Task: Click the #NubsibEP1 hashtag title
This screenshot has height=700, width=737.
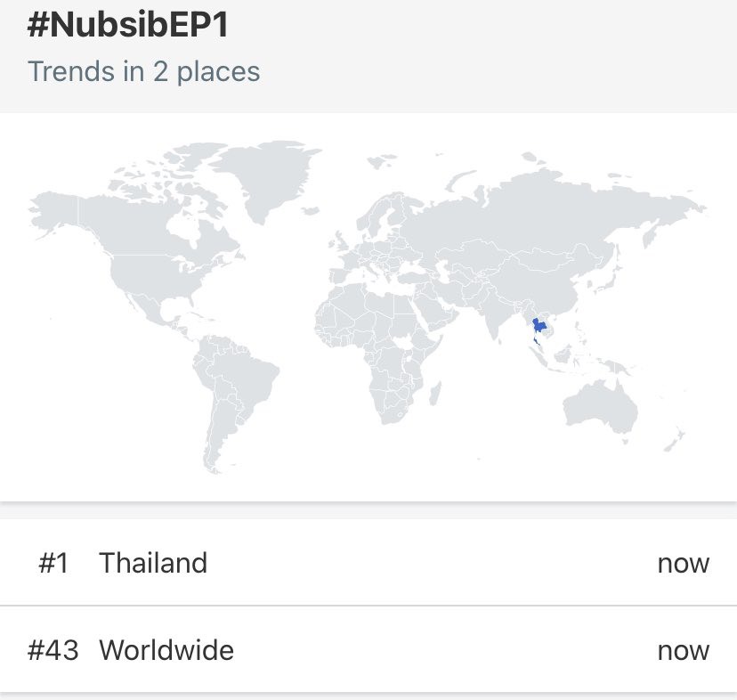Action: click(128, 24)
